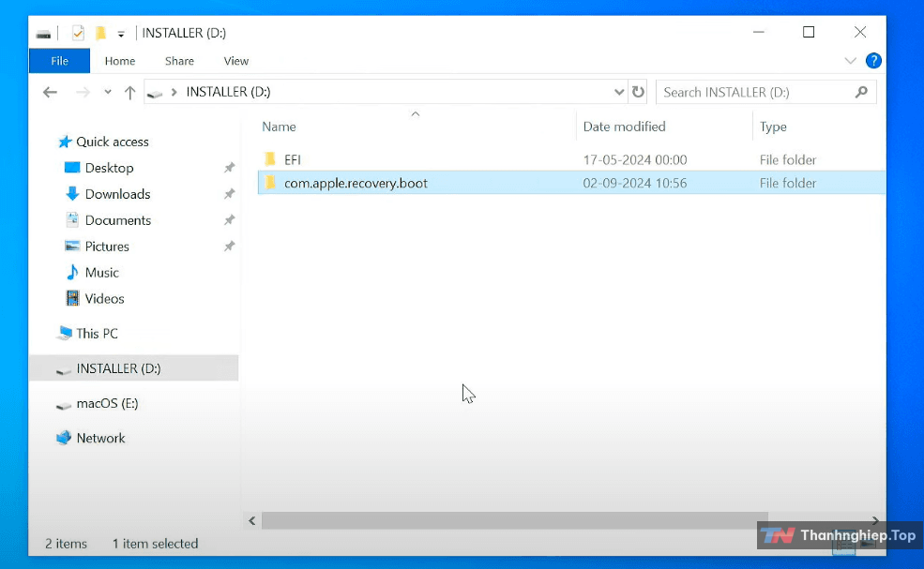Click the drive icon in address bar

[155, 93]
